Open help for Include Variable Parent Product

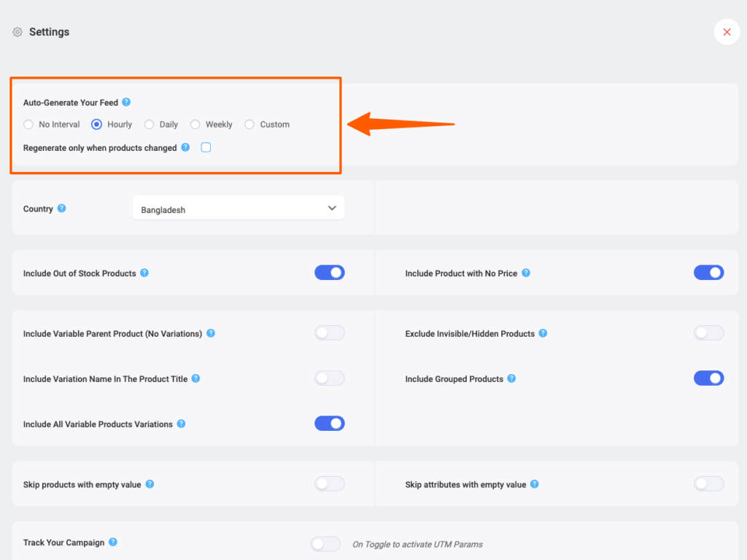[211, 332]
